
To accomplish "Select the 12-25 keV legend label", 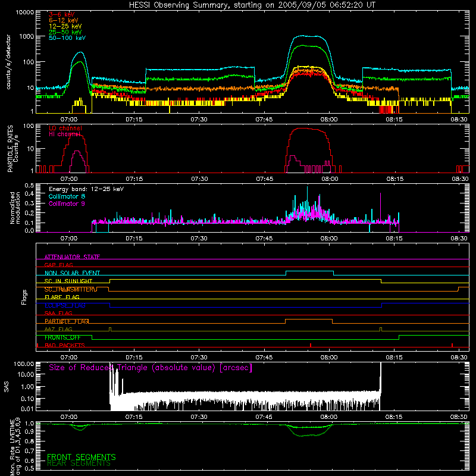I will (x=65, y=26).
